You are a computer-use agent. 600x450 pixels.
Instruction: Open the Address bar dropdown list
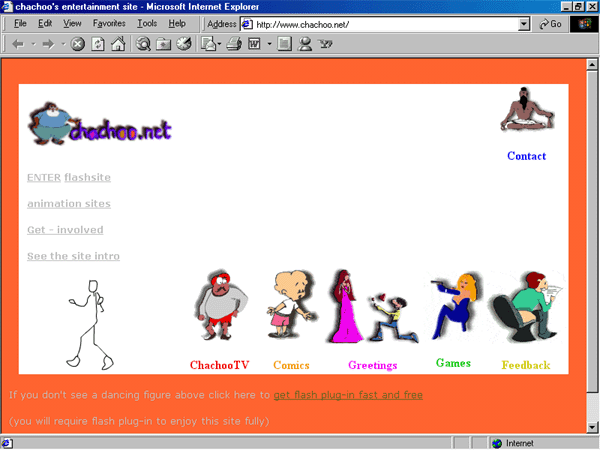coord(524,24)
